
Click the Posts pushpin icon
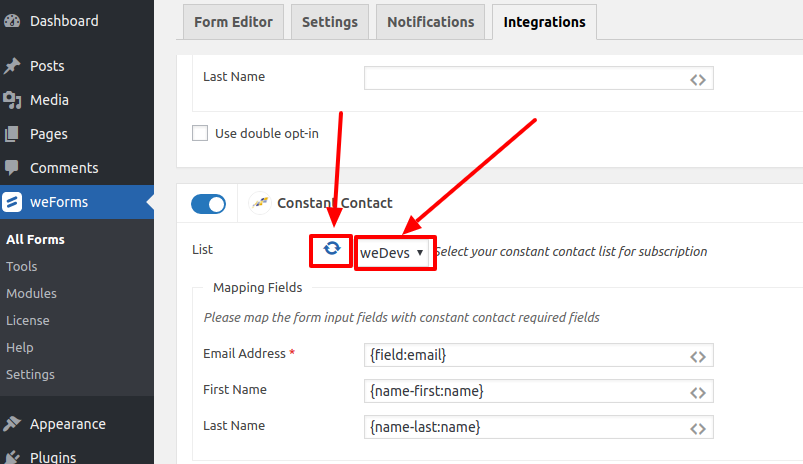pyautogui.click(x=12, y=66)
